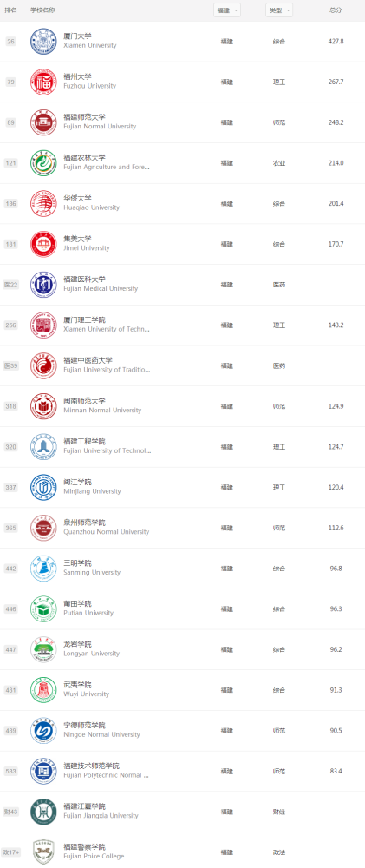Click the Putian University green logo
The image size is (365, 868).
pyautogui.click(x=43, y=609)
